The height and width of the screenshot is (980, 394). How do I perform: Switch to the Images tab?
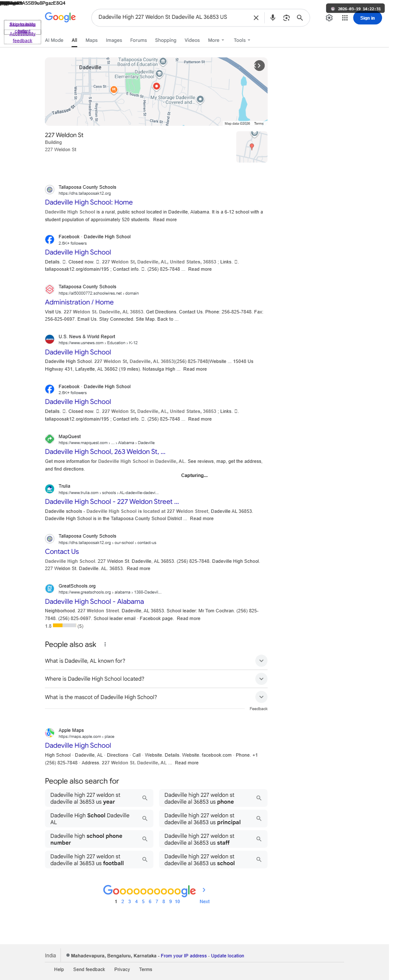(x=114, y=40)
